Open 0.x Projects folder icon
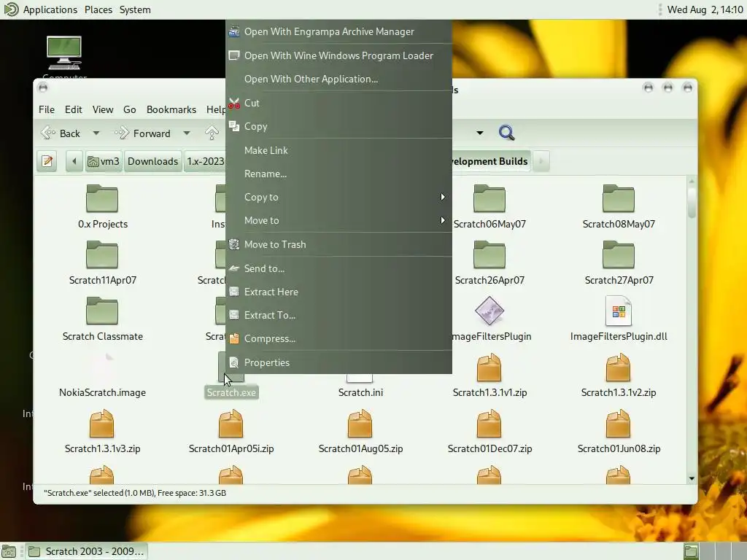This screenshot has height=560, width=747. (x=102, y=198)
